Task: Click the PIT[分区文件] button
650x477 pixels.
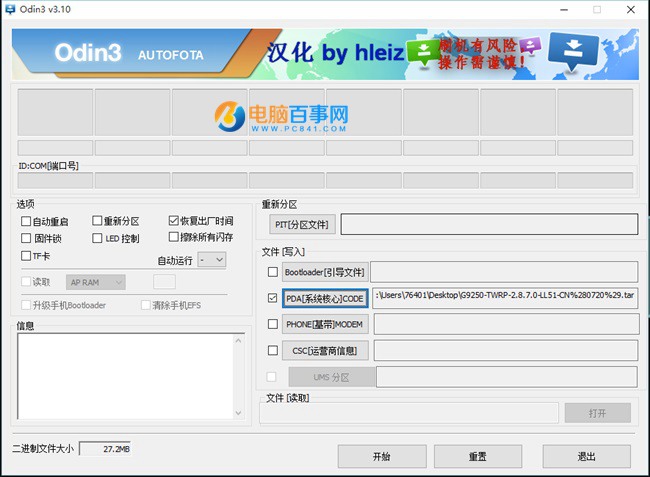Action: [303, 225]
